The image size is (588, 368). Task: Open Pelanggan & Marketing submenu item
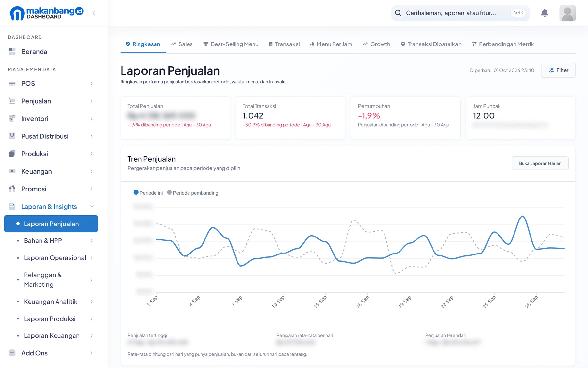click(x=51, y=280)
